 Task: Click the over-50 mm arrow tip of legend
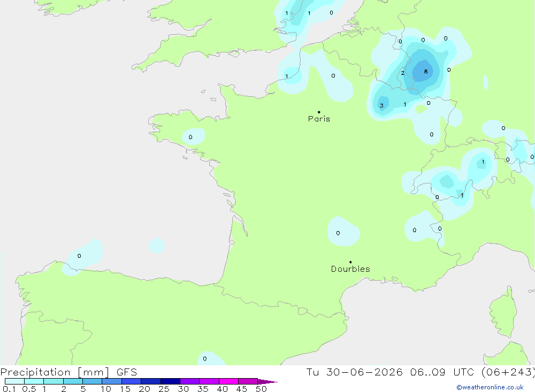coord(268,381)
